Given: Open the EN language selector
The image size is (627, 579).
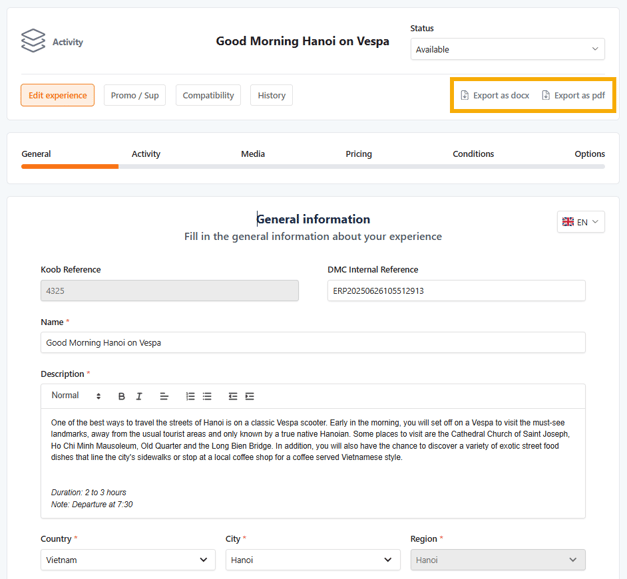Looking at the screenshot, I should tap(580, 222).
